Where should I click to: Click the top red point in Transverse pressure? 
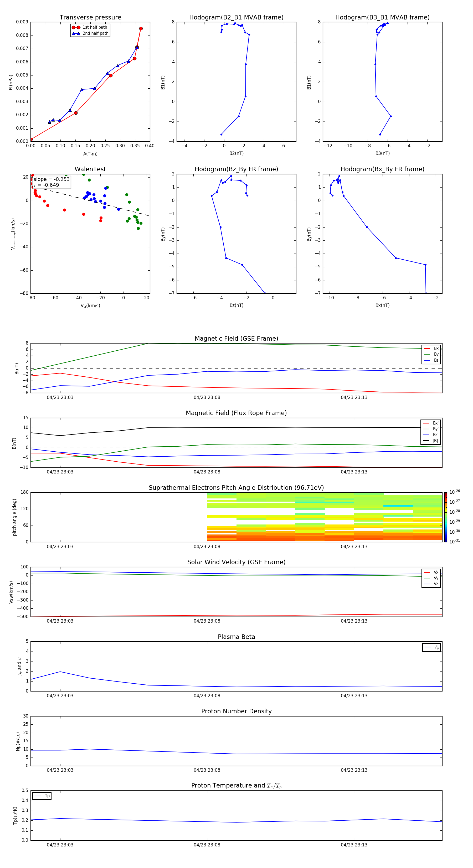point(141,29)
